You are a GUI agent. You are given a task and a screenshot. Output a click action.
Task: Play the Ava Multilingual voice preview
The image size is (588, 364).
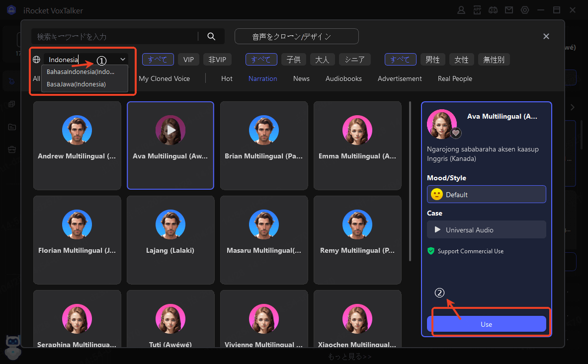click(170, 130)
